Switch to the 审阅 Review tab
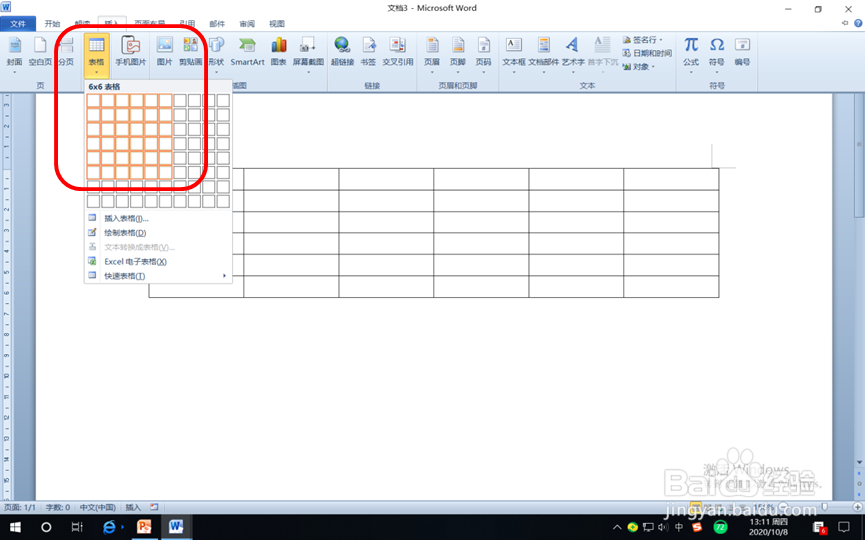Screen dimensions: 865x540 (247, 24)
